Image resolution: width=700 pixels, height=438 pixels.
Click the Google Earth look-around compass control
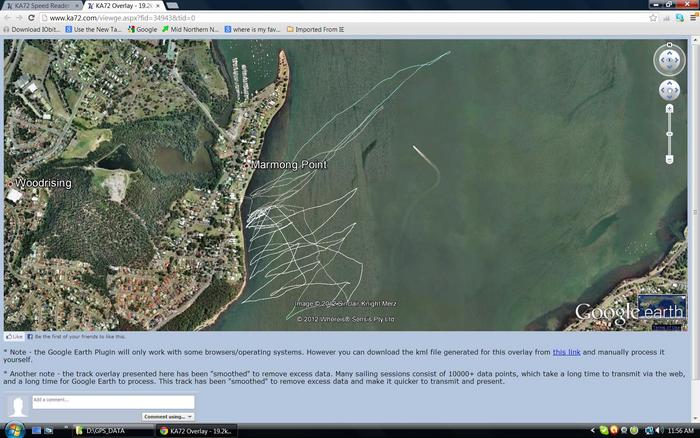tap(669, 59)
